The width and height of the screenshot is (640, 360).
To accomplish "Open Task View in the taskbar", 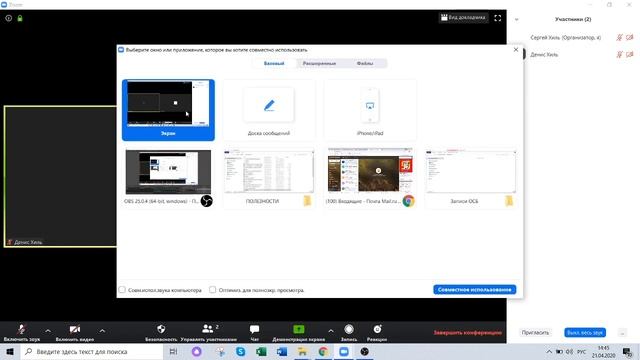I will 173,351.
